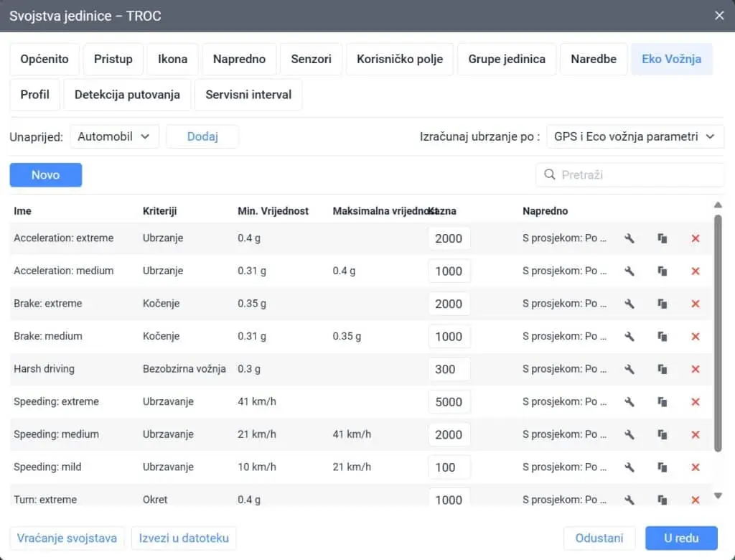Delete the Turn: extreme criterion
This screenshot has height=560, width=735.
coord(695,500)
